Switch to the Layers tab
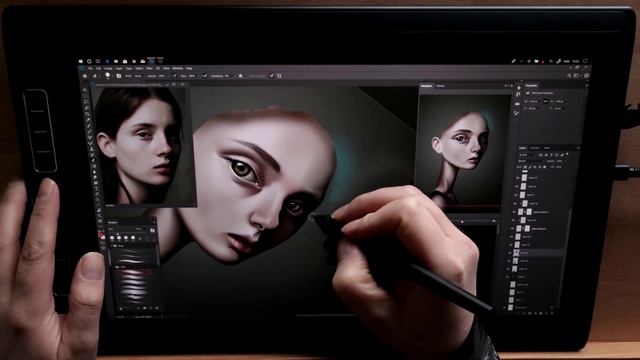Image resolution: width=640 pixels, height=360 pixels. click(522, 148)
